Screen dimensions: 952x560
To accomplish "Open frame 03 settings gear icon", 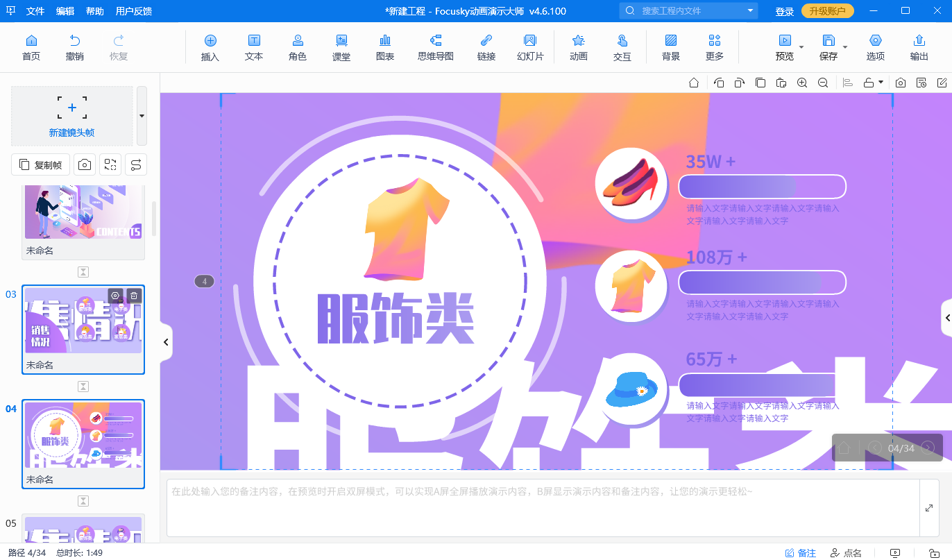I will point(115,296).
